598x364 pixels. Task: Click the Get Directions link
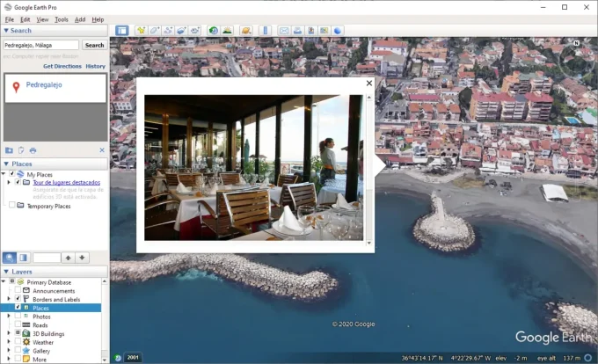point(62,66)
